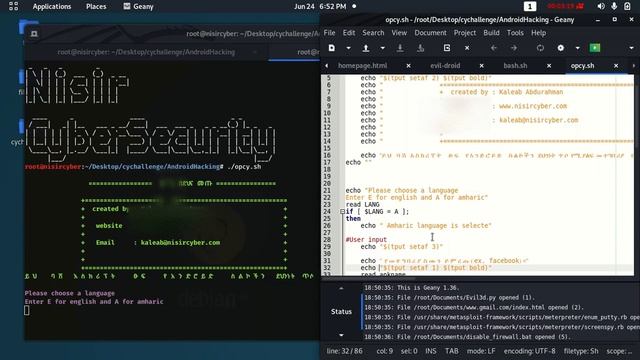Open the build options dropdown arrow
640x360 pixels.
pos(578,48)
